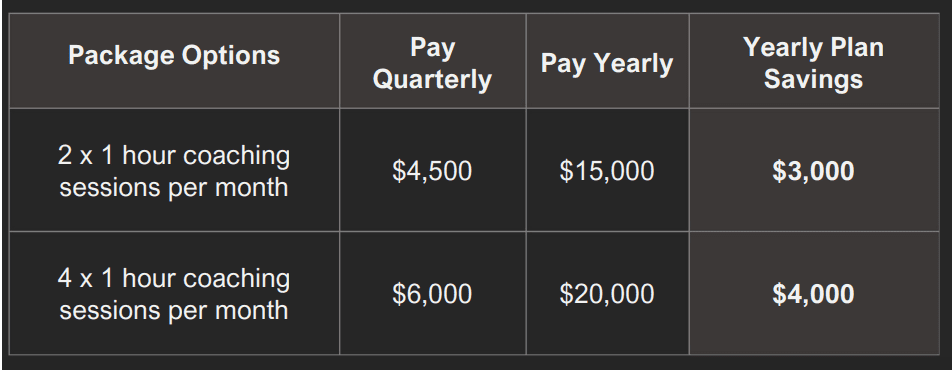The image size is (952, 370).
Task: Select the $3,000 savings cell
Action: click(x=814, y=170)
